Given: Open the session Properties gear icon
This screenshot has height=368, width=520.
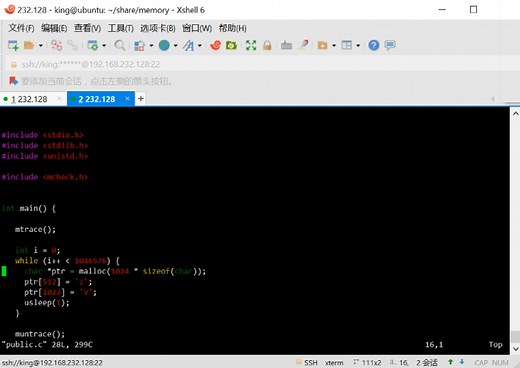Looking at the screenshot, I should point(92,45).
